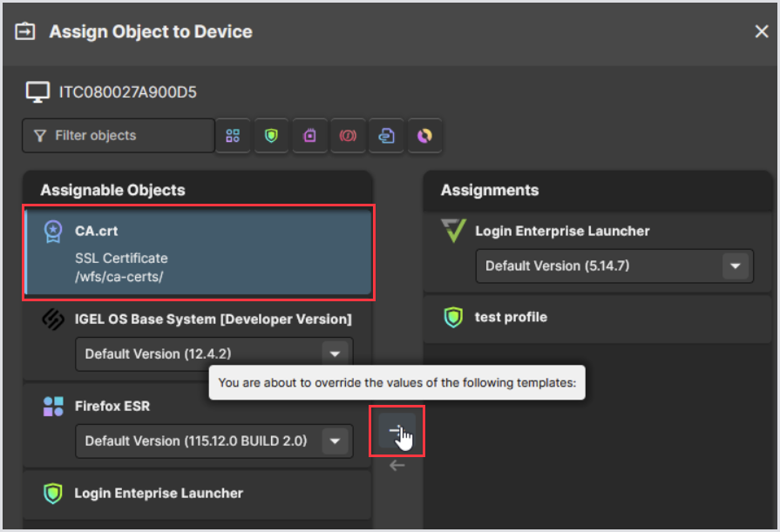Expand Login Enterprise Launcher version dropdown
This screenshot has height=532, width=780.
(735, 266)
